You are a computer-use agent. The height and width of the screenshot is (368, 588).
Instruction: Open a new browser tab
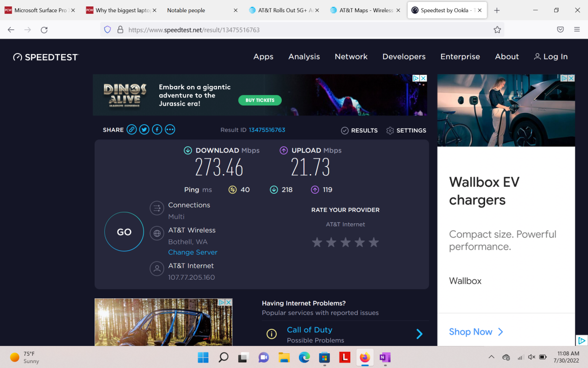[497, 10]
